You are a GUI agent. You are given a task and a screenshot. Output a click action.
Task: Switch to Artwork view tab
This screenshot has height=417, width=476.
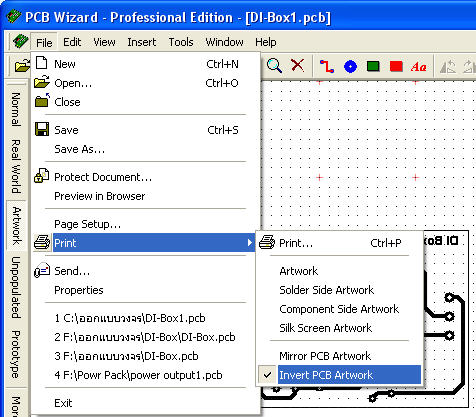tap(16, 226)
